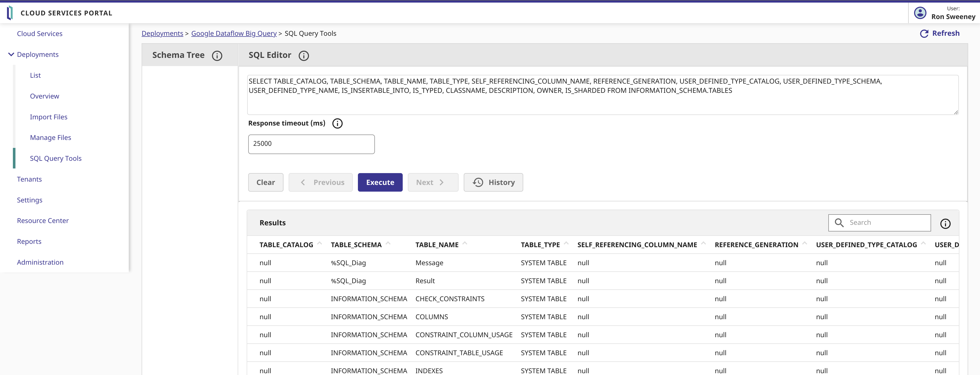This screenshot has height=375, width=980.
Task: Sort by REFERENCE_GENERATION column arrow
Action: coord(805,244)
